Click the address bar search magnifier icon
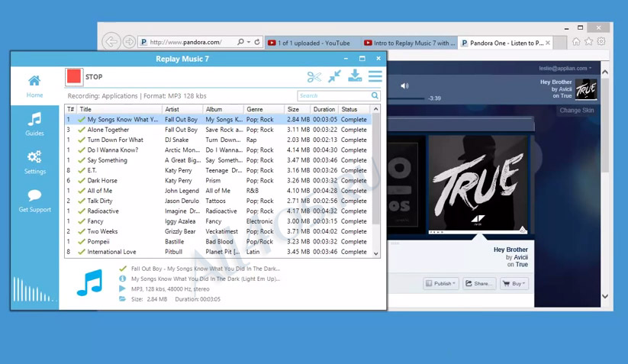Viewport: 628px width, 364px height. pos(240,42)
